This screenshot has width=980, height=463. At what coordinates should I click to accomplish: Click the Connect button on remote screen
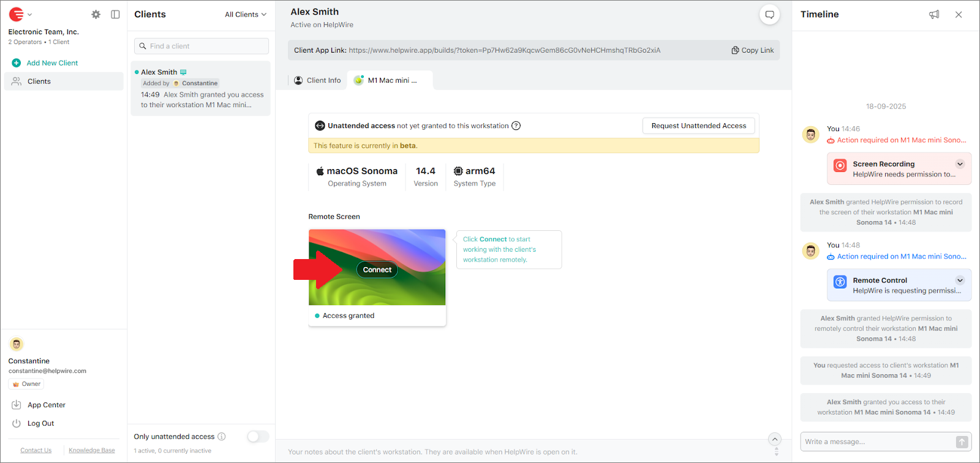coord(377,269)
